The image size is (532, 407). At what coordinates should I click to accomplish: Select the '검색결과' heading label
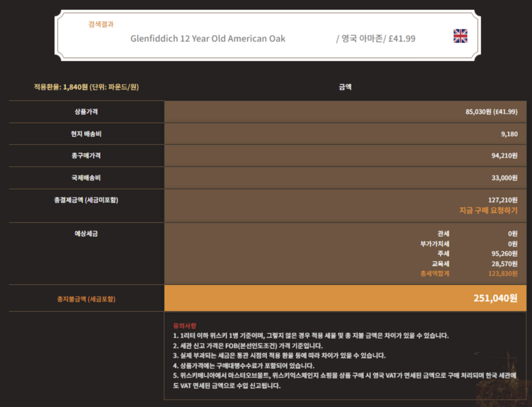(101, 24)
